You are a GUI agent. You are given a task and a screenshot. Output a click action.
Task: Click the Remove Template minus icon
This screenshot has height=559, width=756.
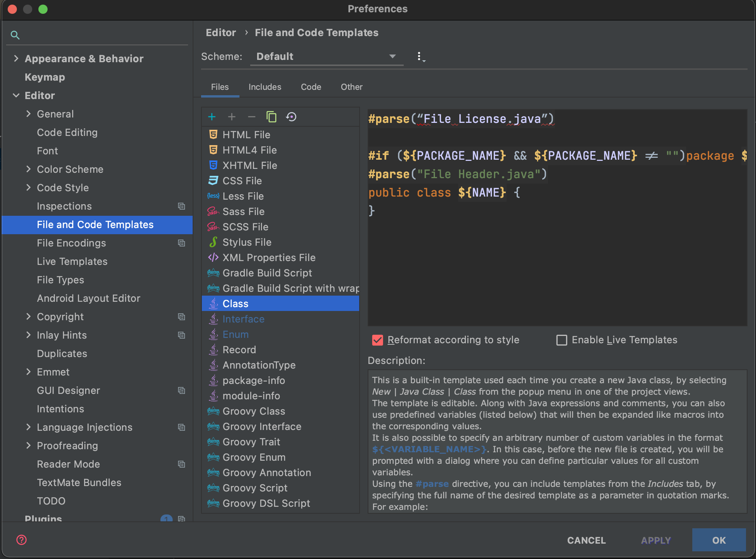tap(252, 117)
